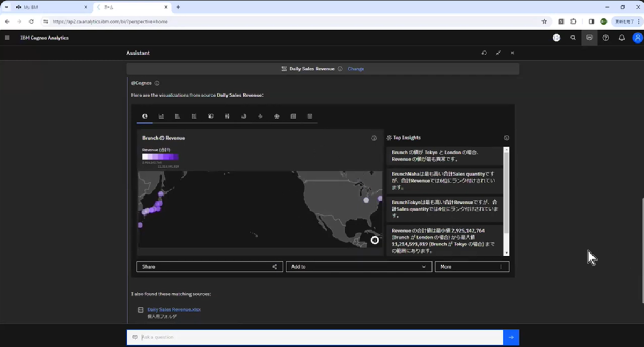Screen dimensions: 644x347
Task: Open the Help question-mark menu
Action: tap(605, 38)
